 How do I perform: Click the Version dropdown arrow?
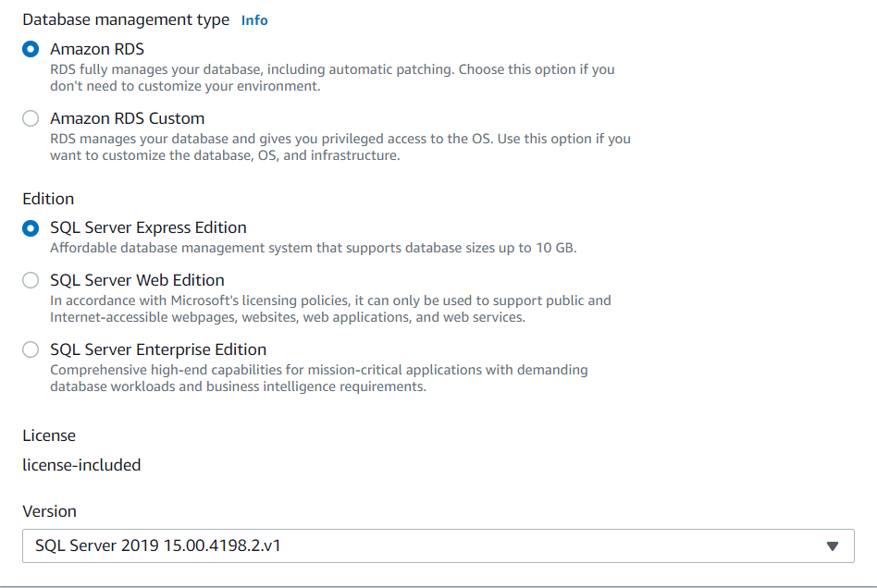tap(833, 546)
